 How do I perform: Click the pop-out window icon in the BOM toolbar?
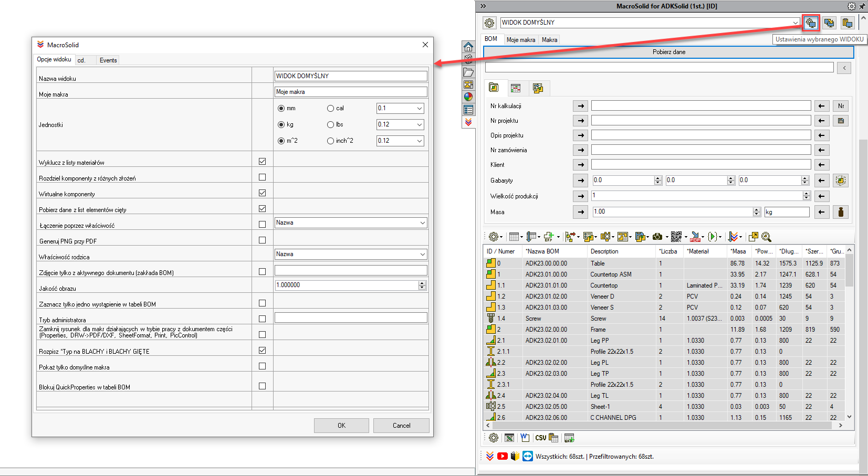(x=754, y=237)
